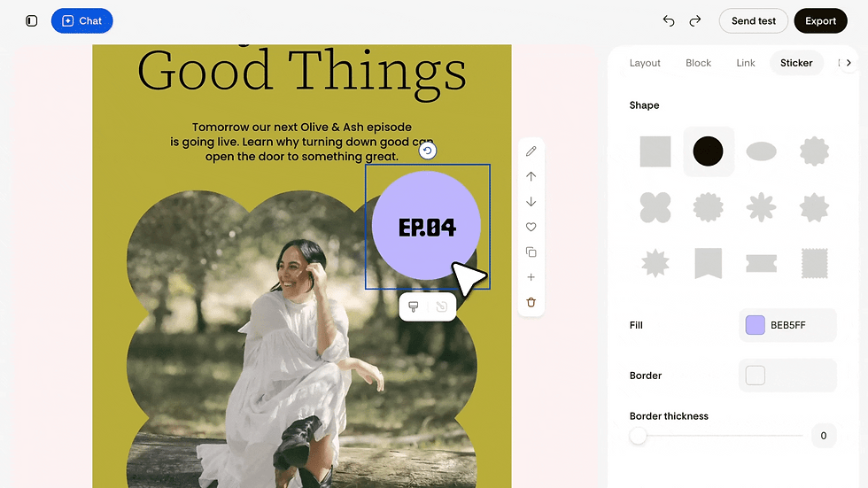Move block down with the arrow
The height and width of the screenshot is (488, 868).
[531, 201]
